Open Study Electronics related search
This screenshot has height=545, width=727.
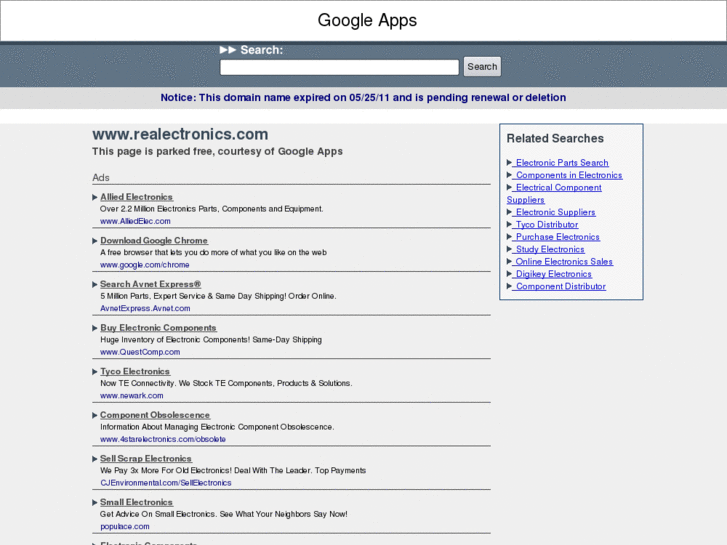tap(550, 250)
